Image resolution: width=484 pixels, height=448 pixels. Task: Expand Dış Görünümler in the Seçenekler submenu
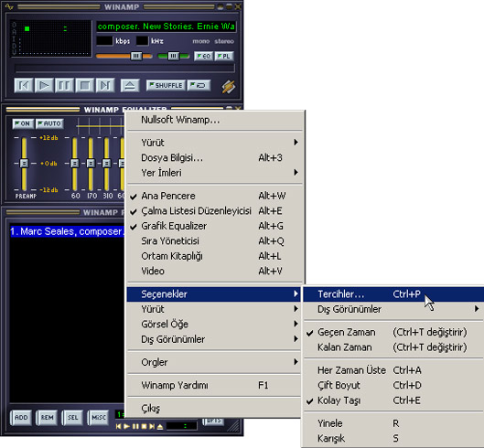point(393,309)
